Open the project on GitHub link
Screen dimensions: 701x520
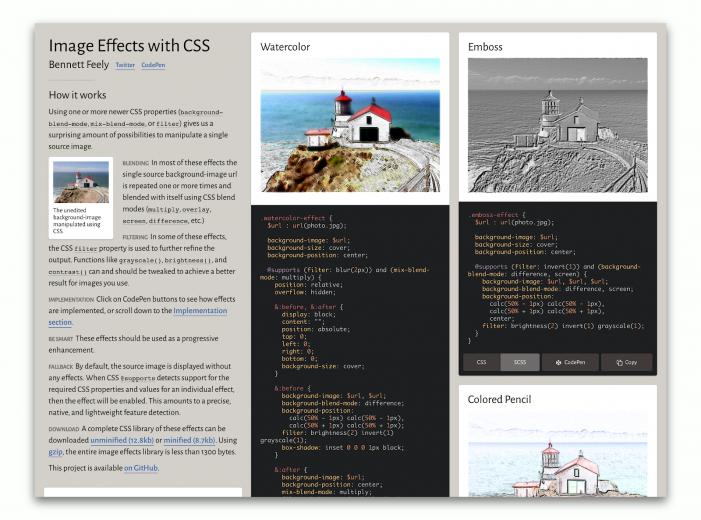[141, 467]
